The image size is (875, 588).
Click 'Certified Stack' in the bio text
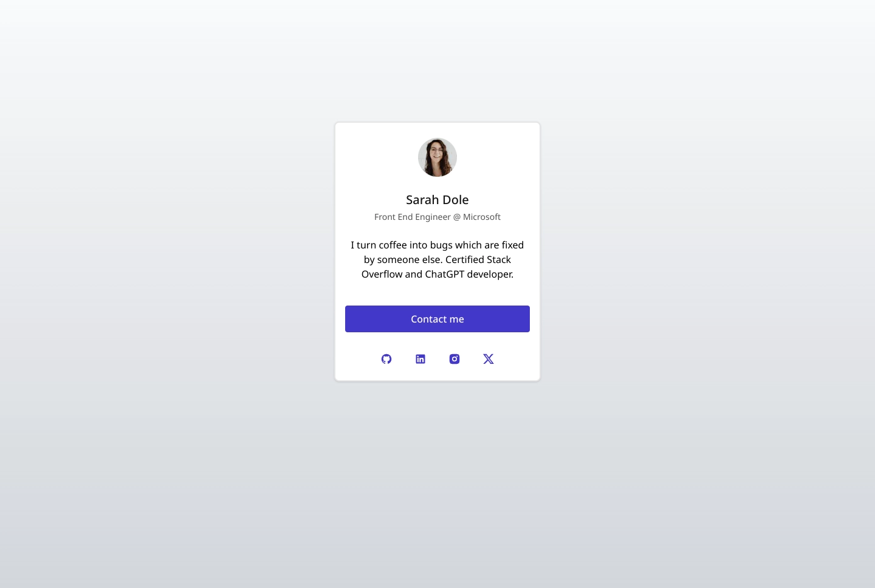click(478, 259)
